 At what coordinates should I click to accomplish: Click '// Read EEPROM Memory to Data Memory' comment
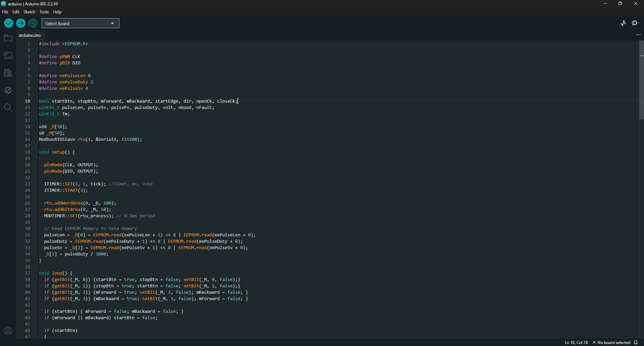(x=91, y=229)
